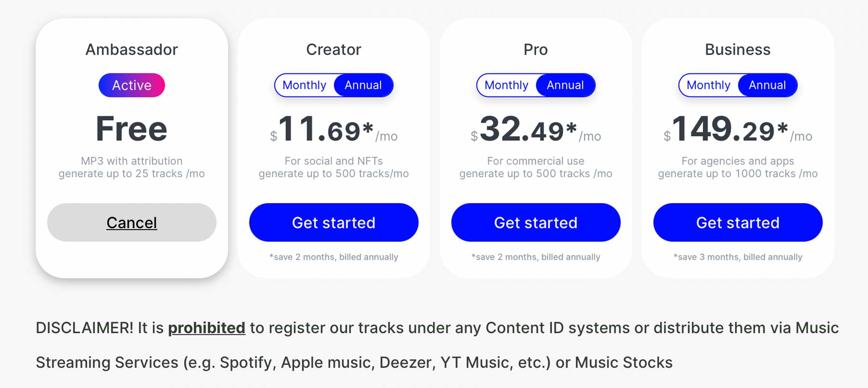Click Get started under the Business plan

(x=737, y=222)
